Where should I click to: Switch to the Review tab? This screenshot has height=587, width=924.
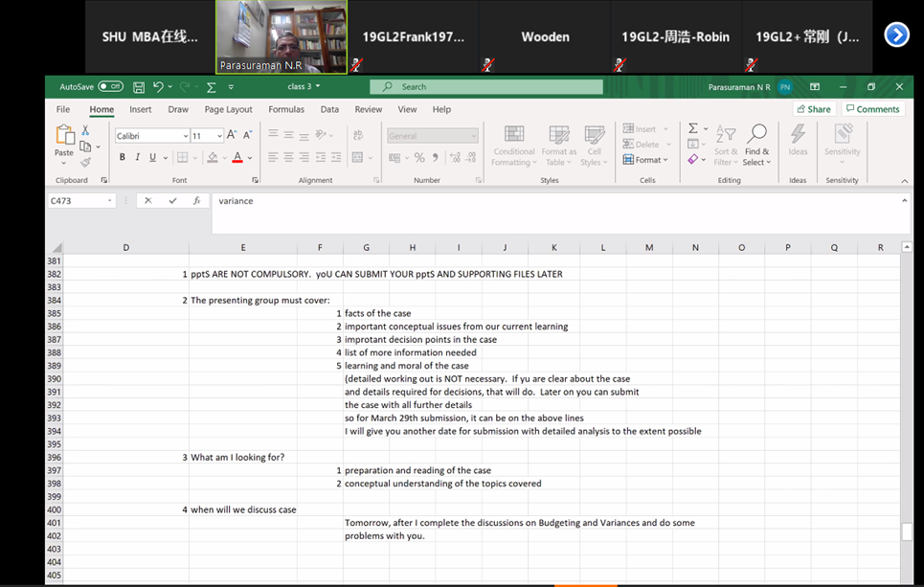(369, 109)
